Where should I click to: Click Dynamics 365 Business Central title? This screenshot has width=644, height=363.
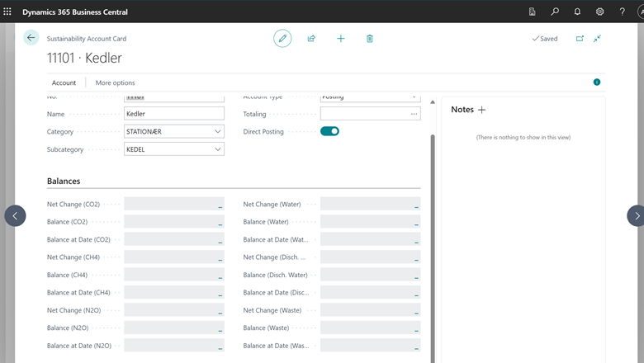(75, 12)
